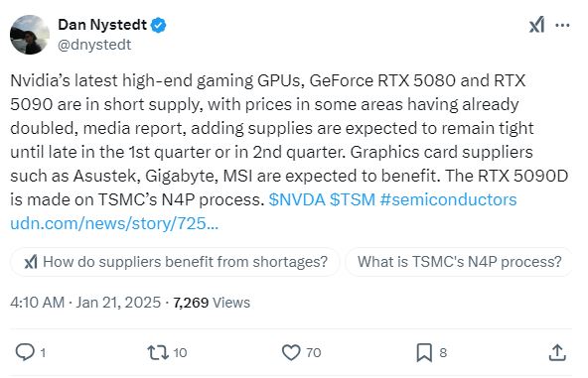
Task: Open Dan Nystedt's profile picture
Action: click(x=30, y=35)
